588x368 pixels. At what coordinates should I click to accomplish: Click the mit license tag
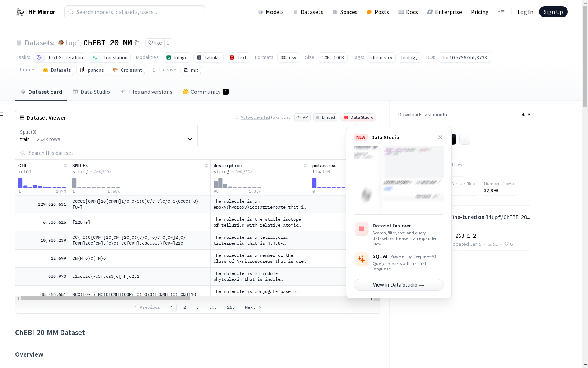tap(191, 70)
